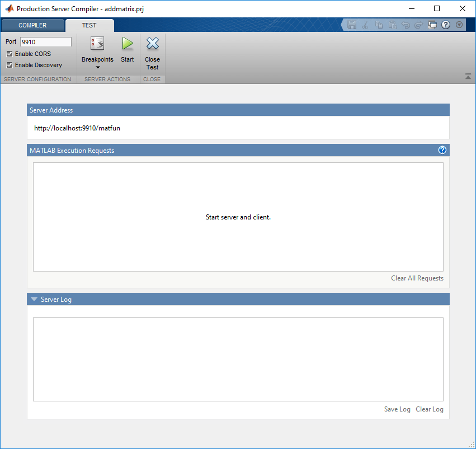Screen dimensions: 476x449
Task: Click the Paste clipboard icon
Action: 392,25
